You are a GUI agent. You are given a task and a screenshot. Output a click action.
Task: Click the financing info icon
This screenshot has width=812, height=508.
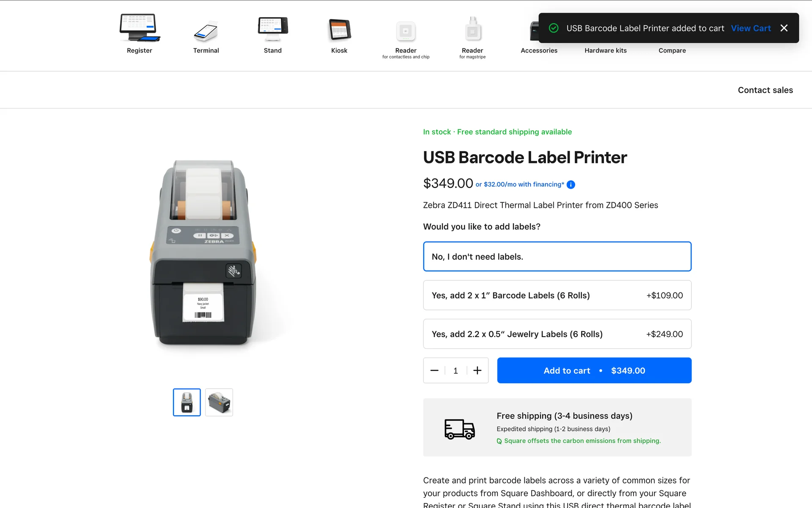[571, 185]
